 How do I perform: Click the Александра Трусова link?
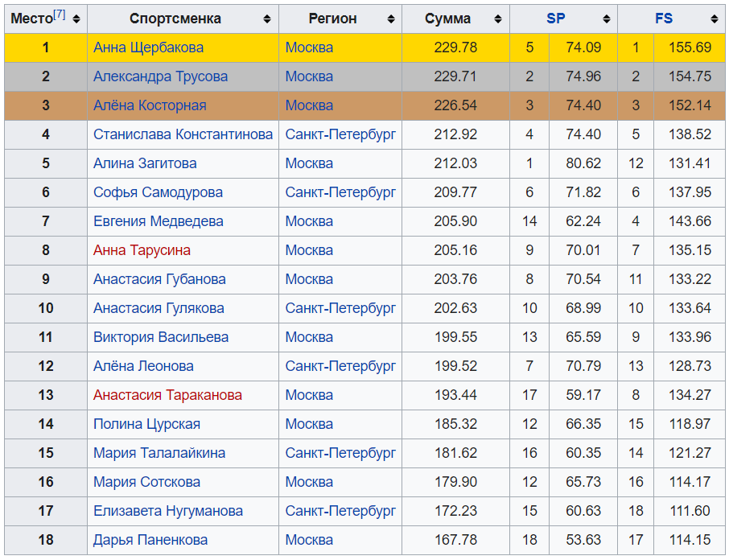click(160, 76)
